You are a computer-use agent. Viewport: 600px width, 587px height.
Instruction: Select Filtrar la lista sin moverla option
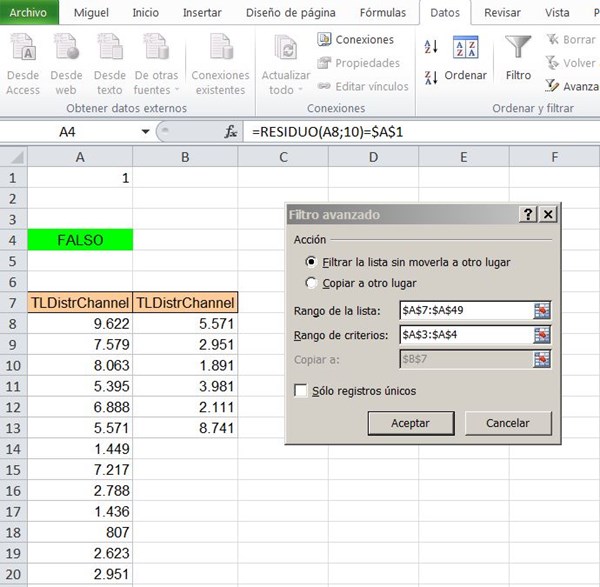tap(408, 263)
